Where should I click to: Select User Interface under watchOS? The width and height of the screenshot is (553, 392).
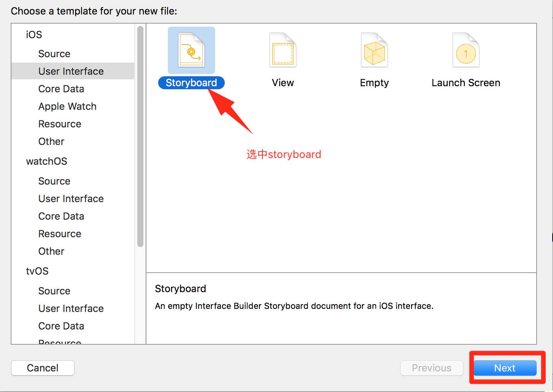click(71, 199)
